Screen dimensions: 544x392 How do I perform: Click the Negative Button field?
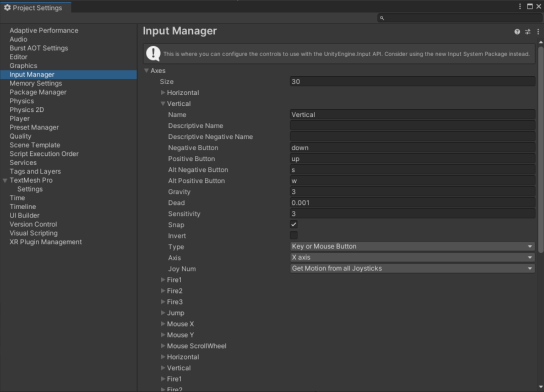pos(412,148)
